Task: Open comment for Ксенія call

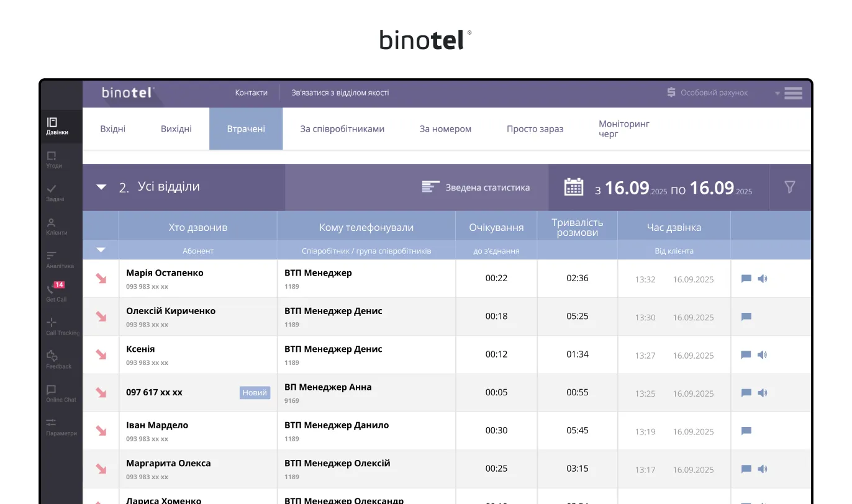Action: point(746,355)
